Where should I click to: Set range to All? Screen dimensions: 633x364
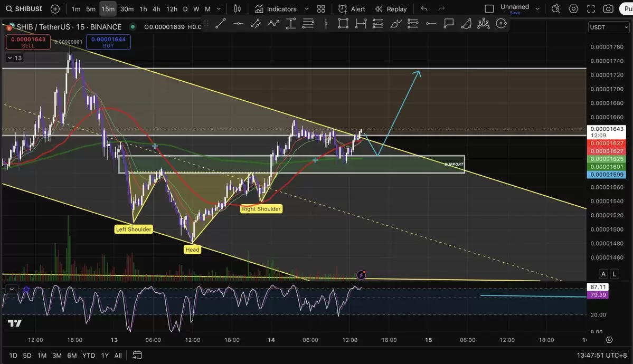tap(118, 356)
